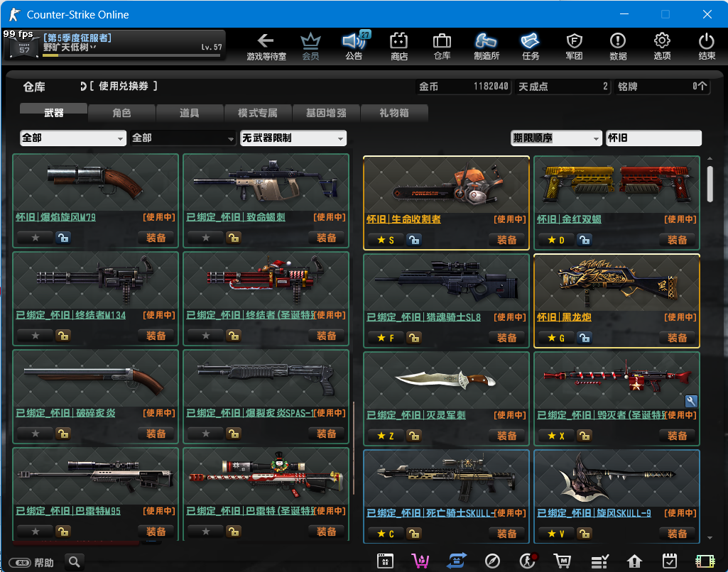This screenshot has width=728, height=572.
Task: Open the 会员 membership crown icon
Action: (x=310, y=46)
